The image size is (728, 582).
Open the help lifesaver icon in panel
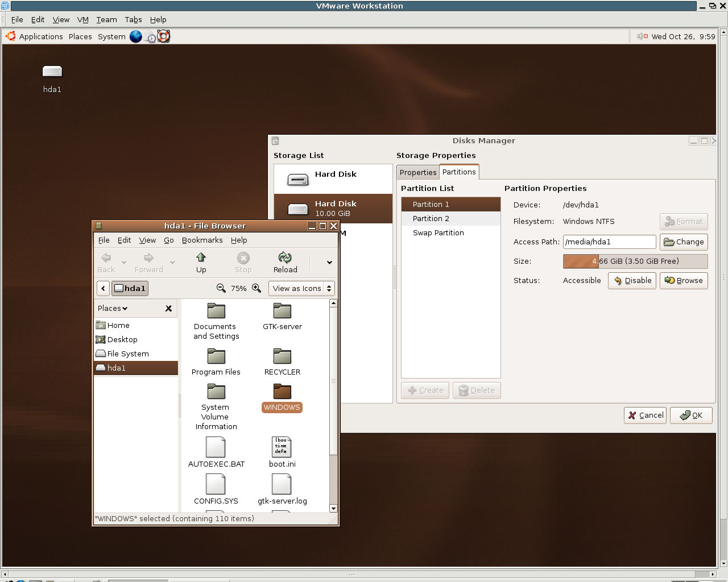coord(164,36)
